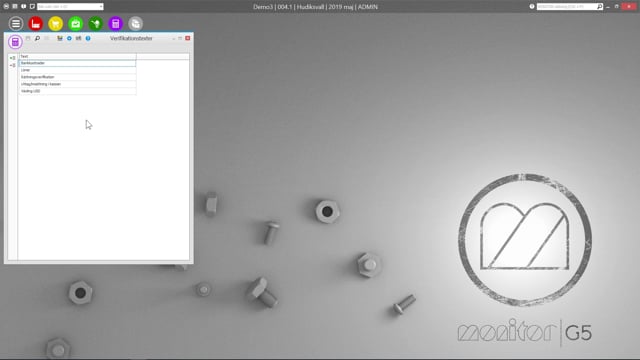Click the magnifier search icon in Verifikationstexter toolbar
Viewport: 640px width, 360px height.
(37, 38)
